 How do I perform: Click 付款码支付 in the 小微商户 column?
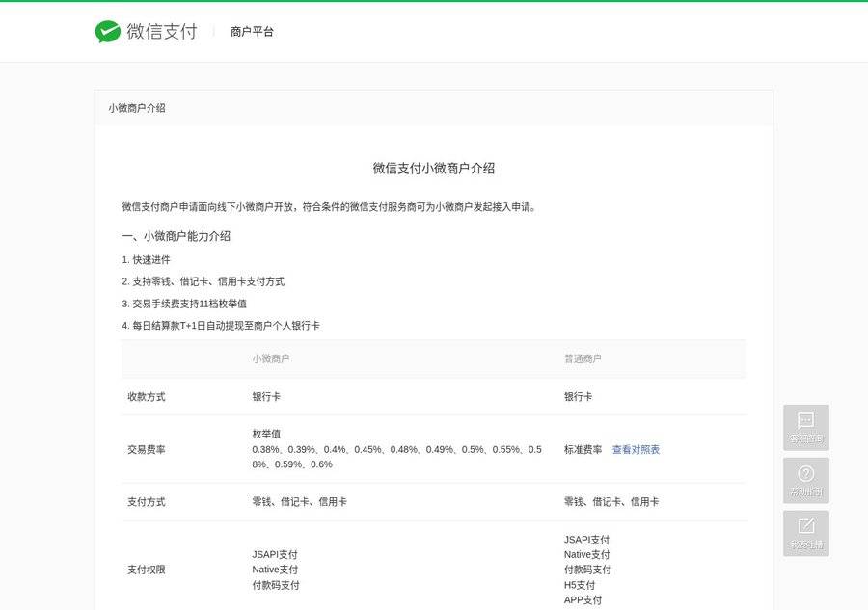pyautogui.click(x=276, y=585)
